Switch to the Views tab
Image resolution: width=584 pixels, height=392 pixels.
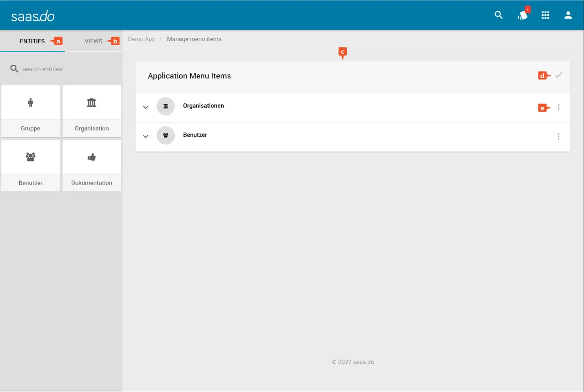[x=94, y=41]
